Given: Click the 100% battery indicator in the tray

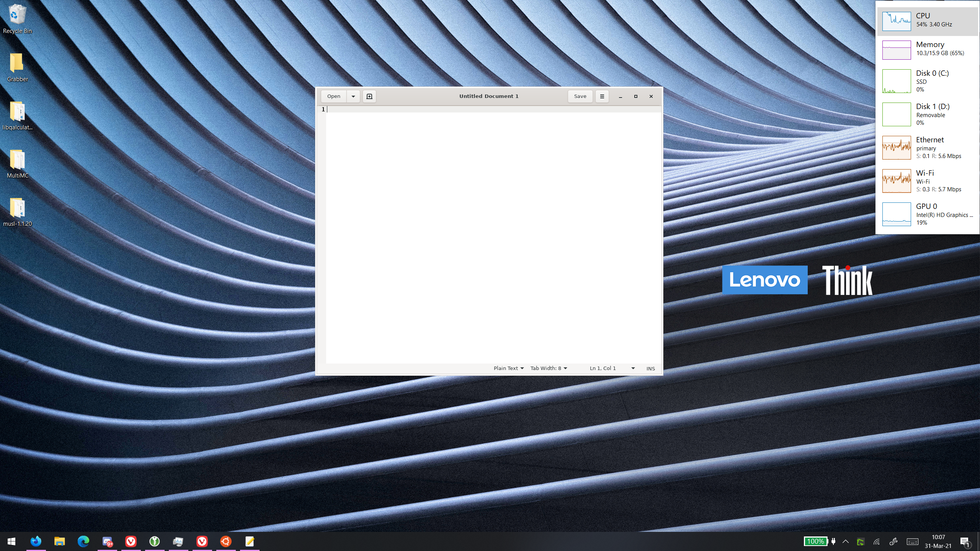Looking at the screenshot, I should point(815,541).
